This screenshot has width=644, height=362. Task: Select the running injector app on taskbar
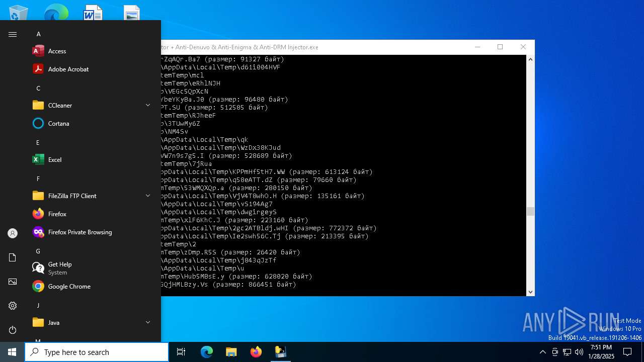pos(280,352)
